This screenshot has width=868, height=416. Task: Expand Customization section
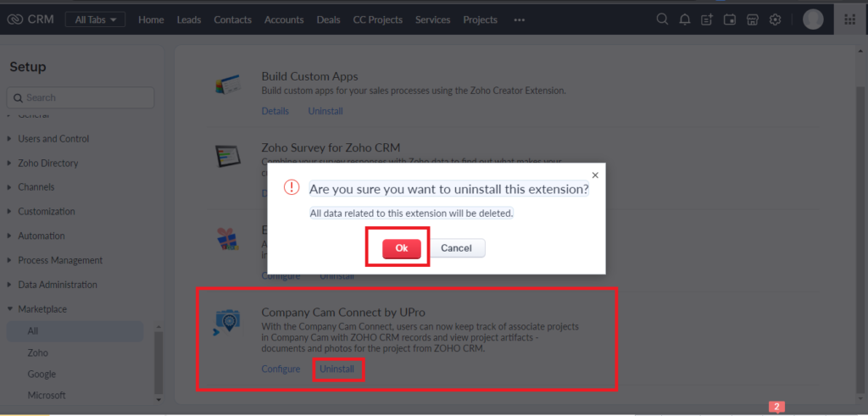click(46, 211)
